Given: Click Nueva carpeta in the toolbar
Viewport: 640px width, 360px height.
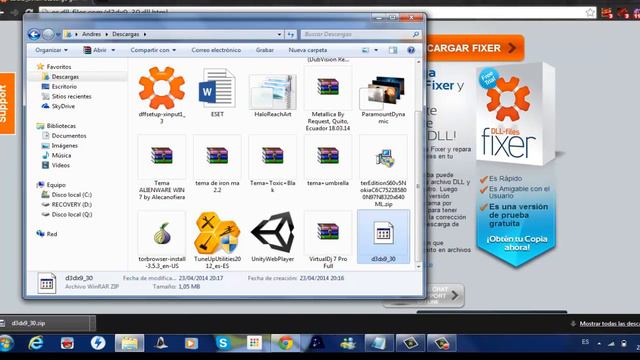Looking at the screenshot, I should coord(308,50).
